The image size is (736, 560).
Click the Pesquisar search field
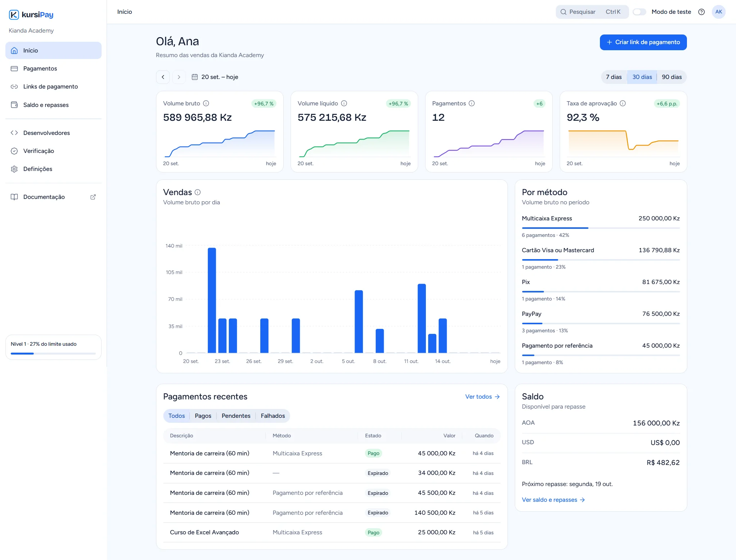coord(592,12)
